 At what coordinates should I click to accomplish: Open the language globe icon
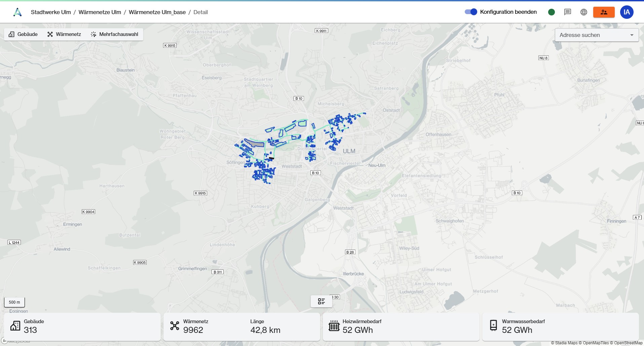tap(584, 12)
